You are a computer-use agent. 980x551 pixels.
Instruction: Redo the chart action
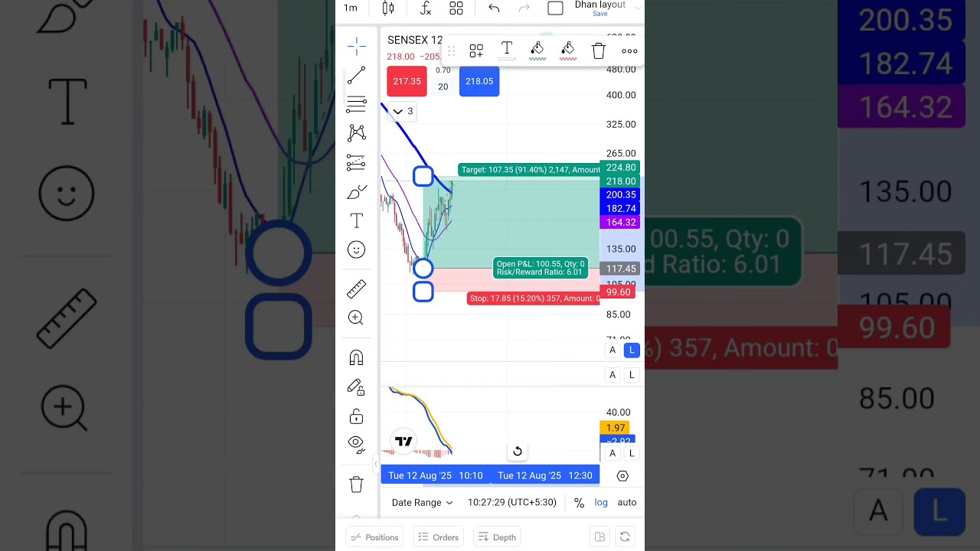tap(524, 8)
